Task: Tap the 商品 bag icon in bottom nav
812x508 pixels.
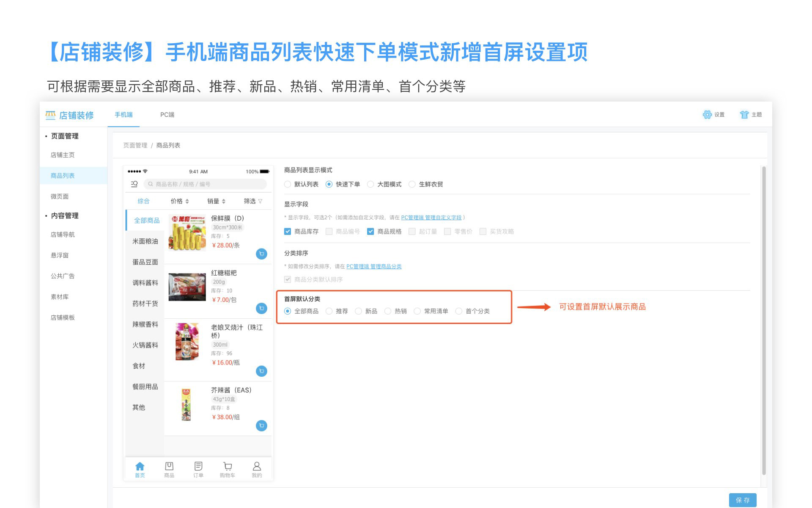Action: point(169,467)
